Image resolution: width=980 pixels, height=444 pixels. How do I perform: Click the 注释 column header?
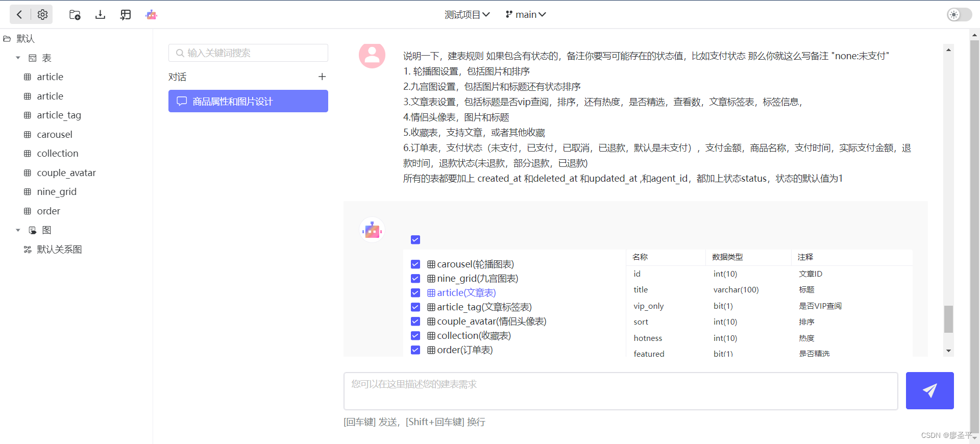(x=805, y=257)
